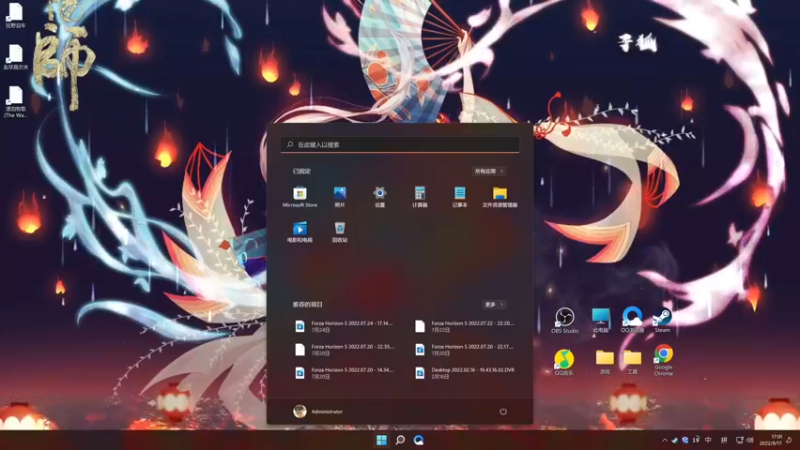Image resolution: width=800 pixels, height=450 pixels.
Task: Click the power button in Start menu
Action: pos(503,411)
